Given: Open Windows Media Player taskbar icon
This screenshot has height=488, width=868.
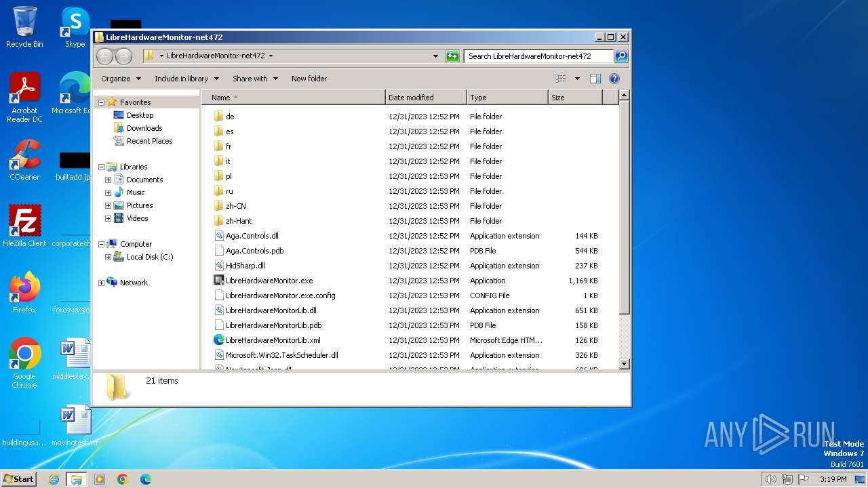Looking at the screenshot, I should tap(100, 479).
